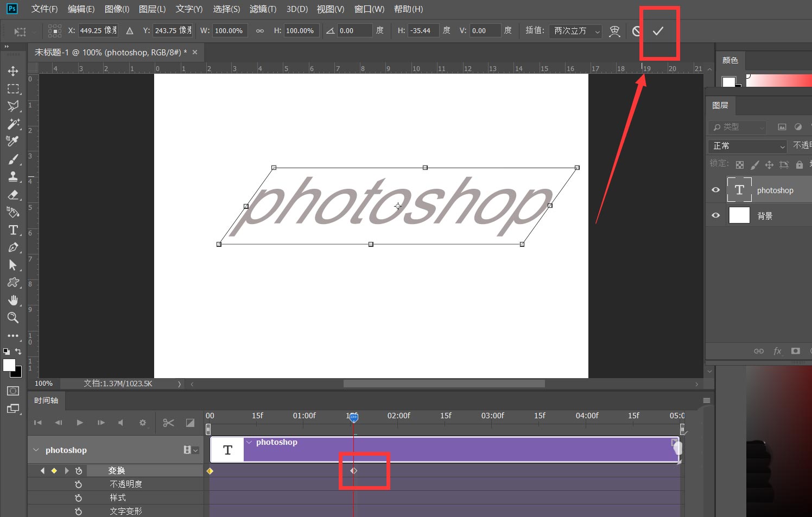
Task: Switch to the 时间轴 tab
Action: (x=46, y=400)
